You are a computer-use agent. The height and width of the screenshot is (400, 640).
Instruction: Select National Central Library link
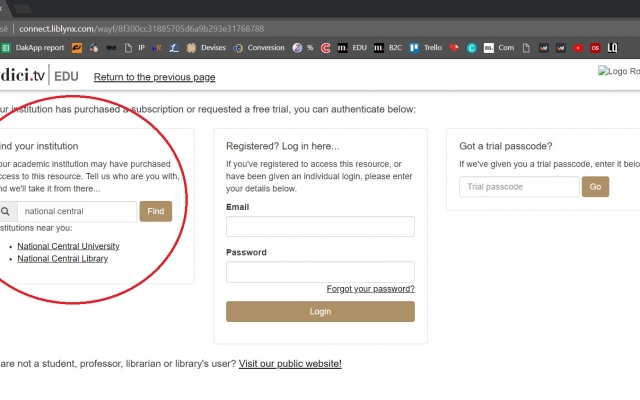click(x=62, y=259)
